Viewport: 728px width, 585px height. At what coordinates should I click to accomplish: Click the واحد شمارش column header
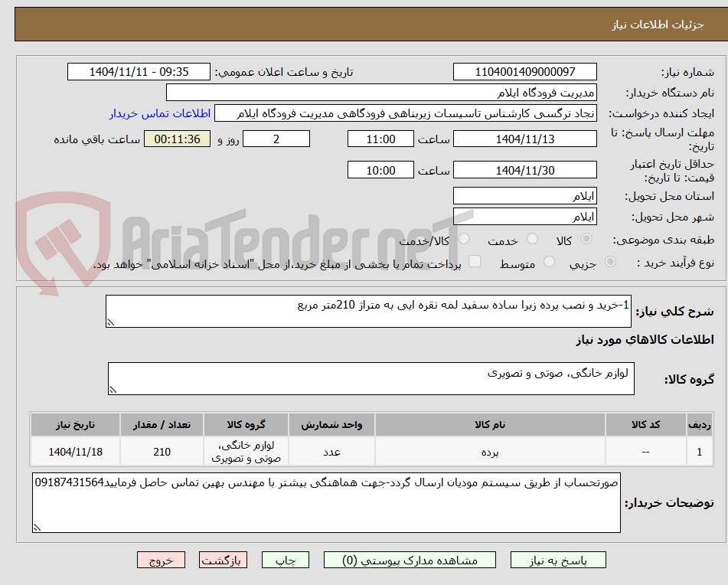click(x=331, y=424)
